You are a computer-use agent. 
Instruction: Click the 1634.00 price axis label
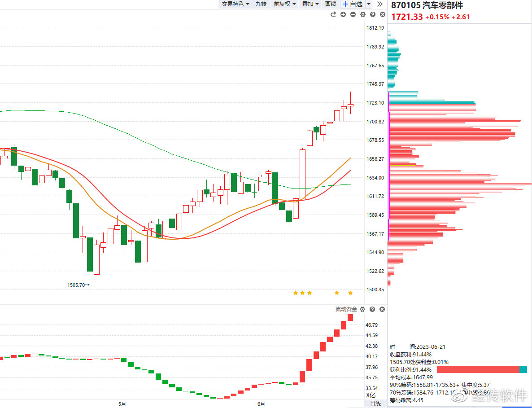pos(375,178)
